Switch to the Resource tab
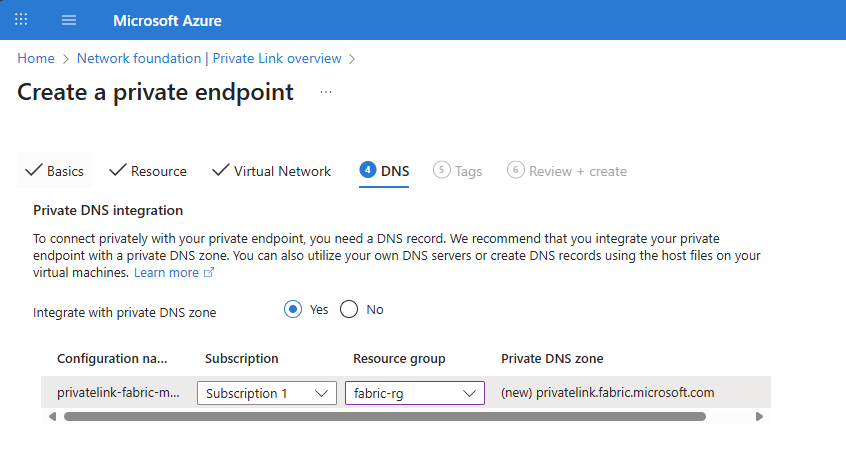This screenshot has width=846, height=451. 148,170
